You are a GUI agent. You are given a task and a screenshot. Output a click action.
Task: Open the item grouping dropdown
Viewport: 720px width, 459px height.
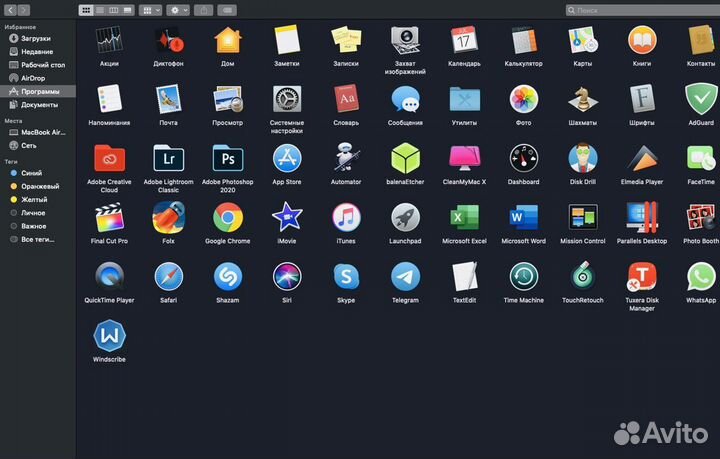click(150, 9)
